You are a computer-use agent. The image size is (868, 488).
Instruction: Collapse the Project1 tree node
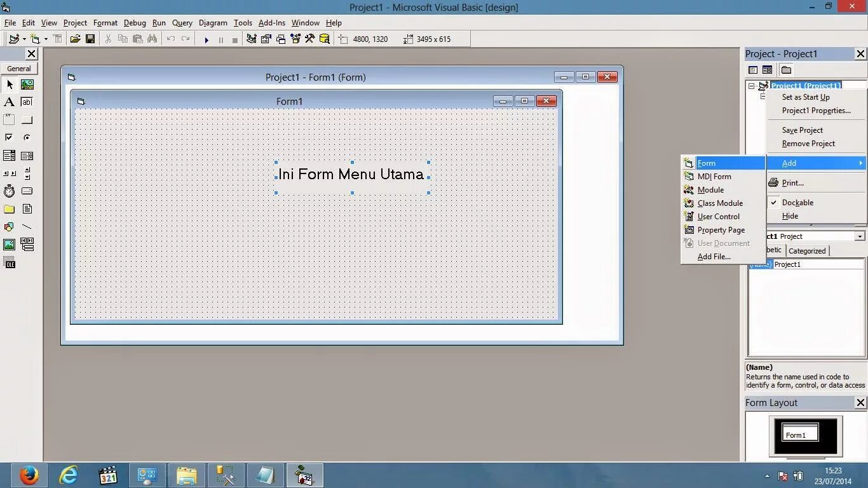point(751,86)
